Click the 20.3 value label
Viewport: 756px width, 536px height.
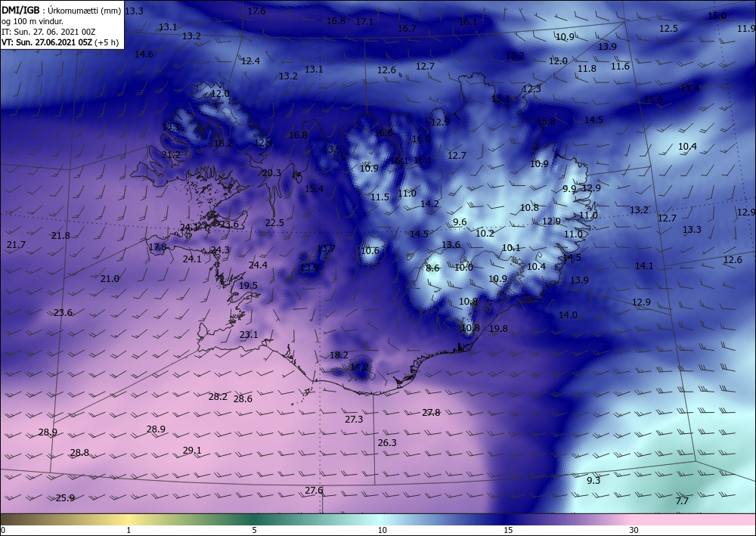(271, 173)
